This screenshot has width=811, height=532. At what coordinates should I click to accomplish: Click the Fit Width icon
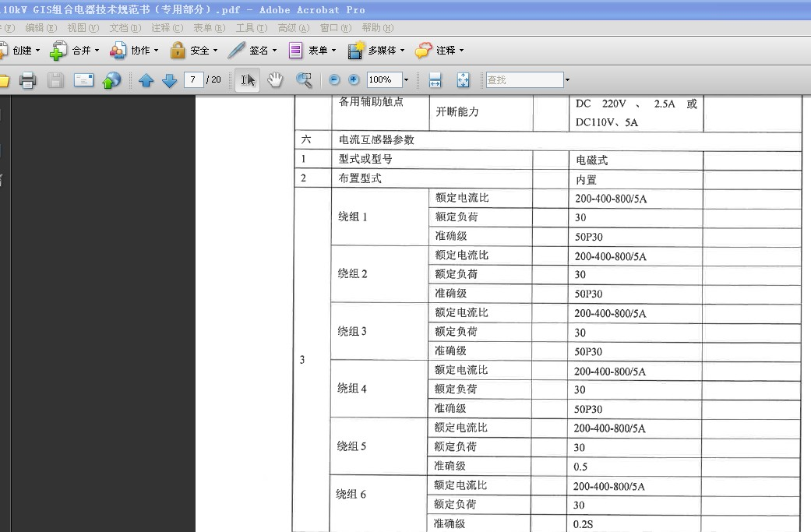pos(434,79)
